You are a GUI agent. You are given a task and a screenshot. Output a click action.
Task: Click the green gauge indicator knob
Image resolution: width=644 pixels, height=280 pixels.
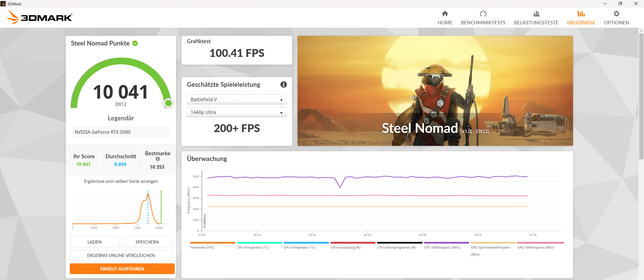[x=169, y=103]
